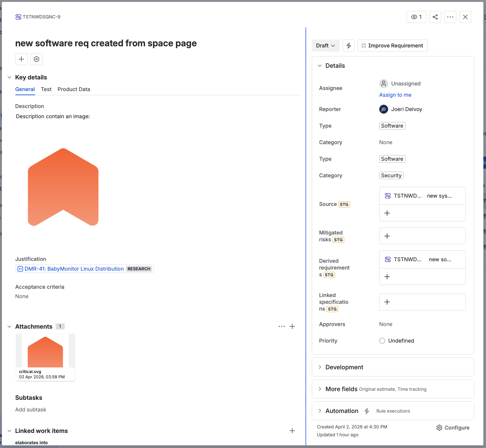The width and height of the screenshot is (486, 448).
Task: Click the share icon
Action: (435, 17)
